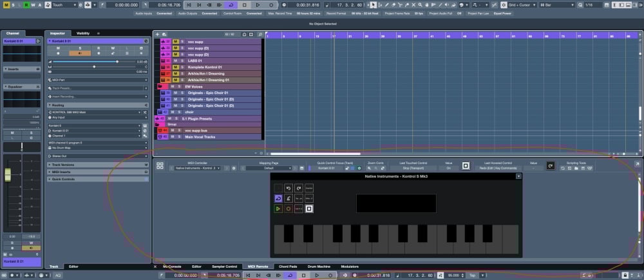Click Redo button on Kontrol S Mk3 surface
644x280 pixels.
click(x=299, y=187)
